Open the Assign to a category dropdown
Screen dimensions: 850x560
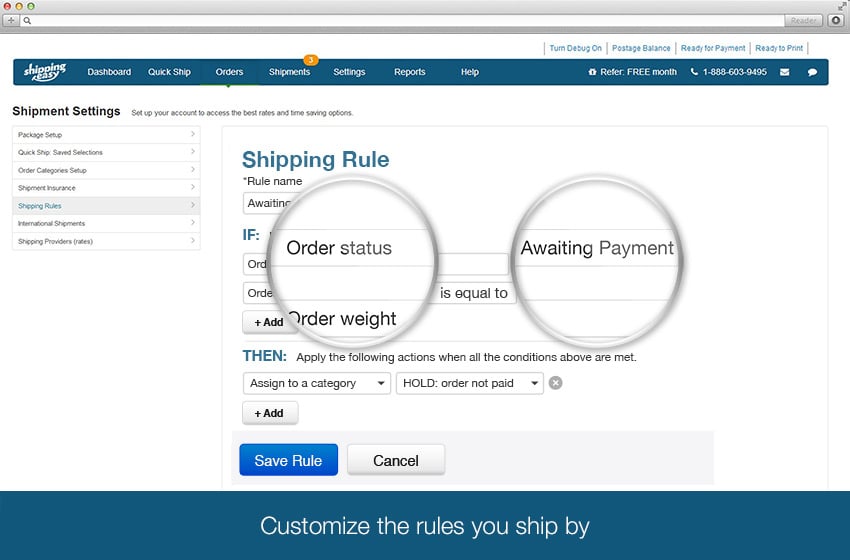[316, 383]
